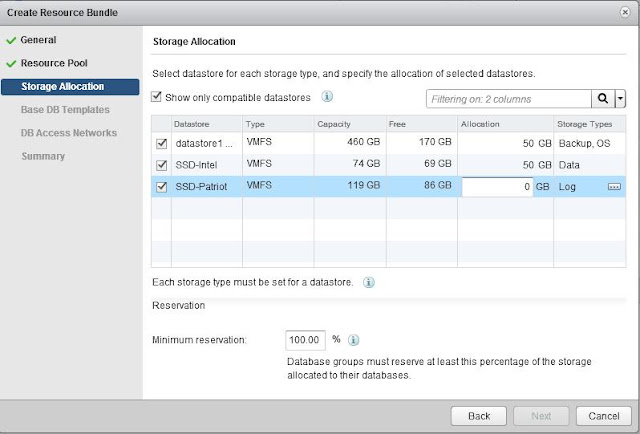Click the Cancel button
Viewport: 640px width, 434px height.
click(604, 414)
